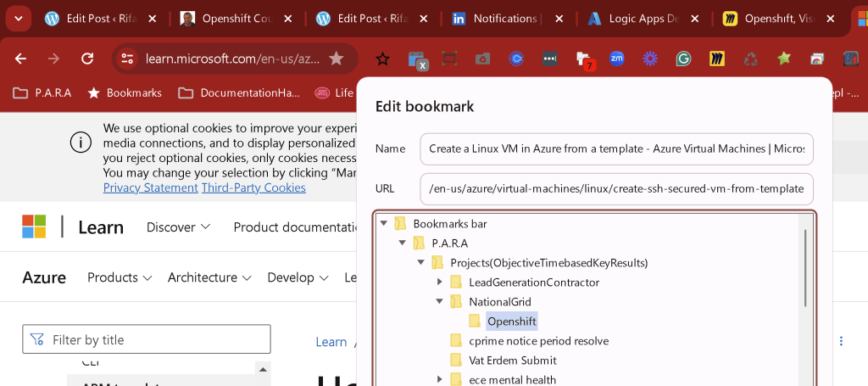Screen dimensions: 868x386
Task: Click the table of contents scroll up arrow
Action: click(263, 369)
